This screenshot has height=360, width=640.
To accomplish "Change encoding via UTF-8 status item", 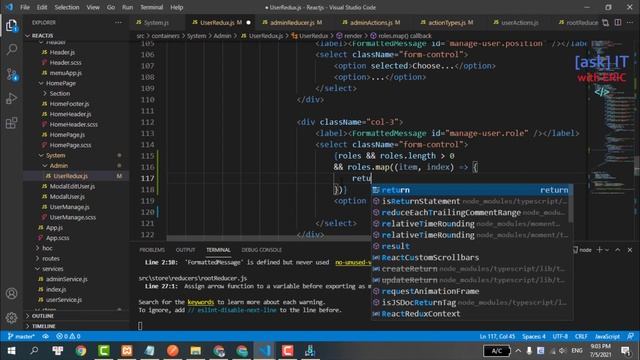I will (560, 336).
